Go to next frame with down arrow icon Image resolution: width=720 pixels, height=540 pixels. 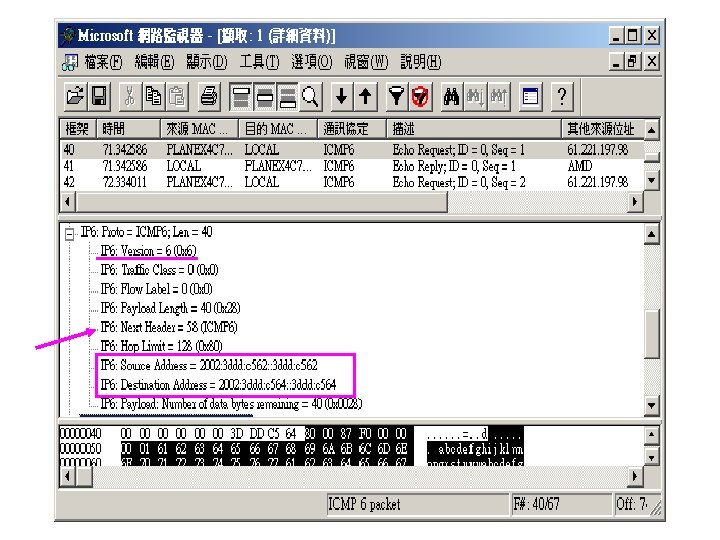click(342, 96)
